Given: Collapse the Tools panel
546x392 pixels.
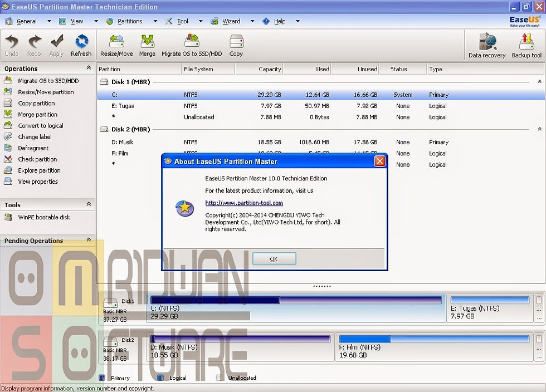Looking at the screenshot, I should coord(89,204).
